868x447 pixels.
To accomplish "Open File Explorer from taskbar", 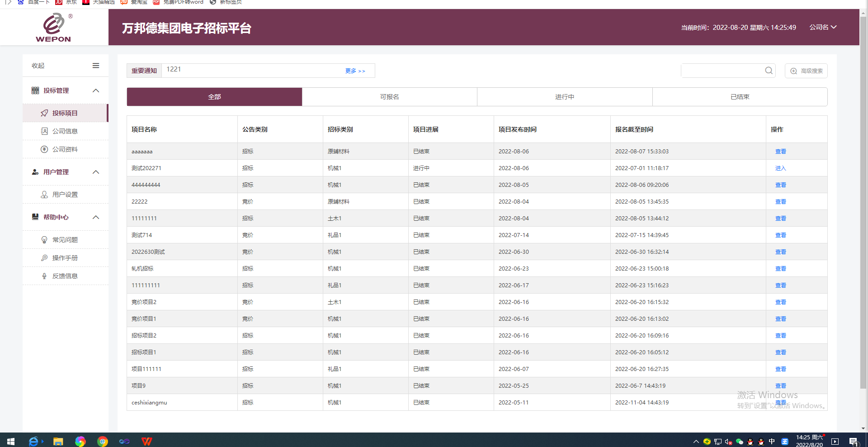I will 58,441.
